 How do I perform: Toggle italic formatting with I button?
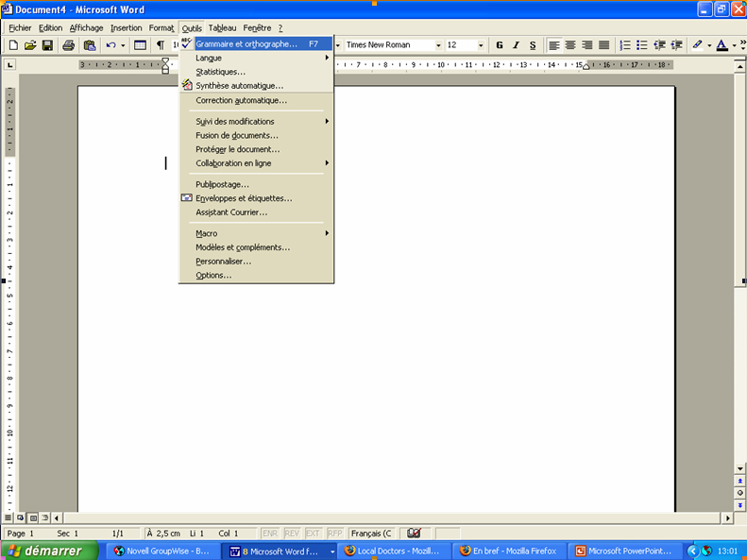pos(516,45)
